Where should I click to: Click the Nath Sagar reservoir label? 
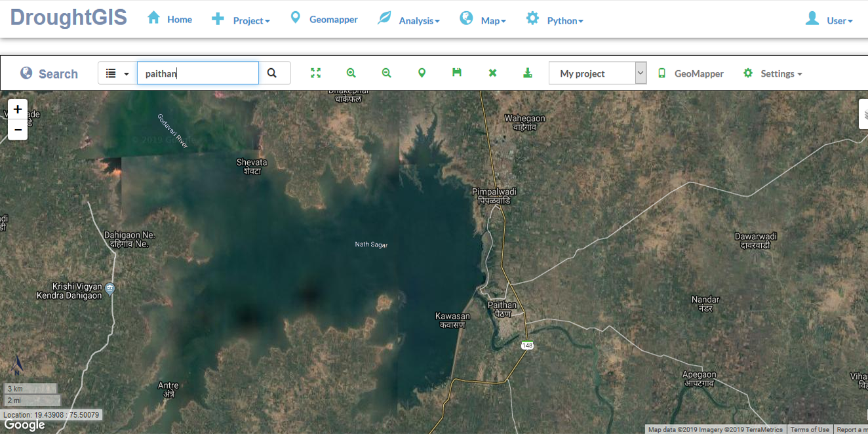pos(371,245)
